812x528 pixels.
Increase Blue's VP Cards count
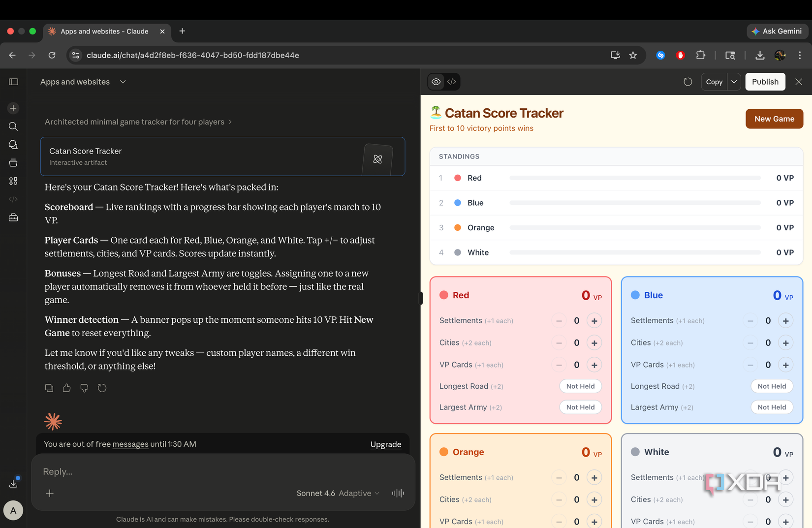pyautogui.click(x=786, y=365)
